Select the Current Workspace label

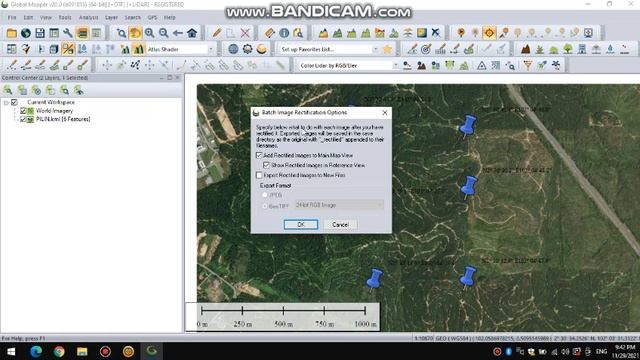51,102
